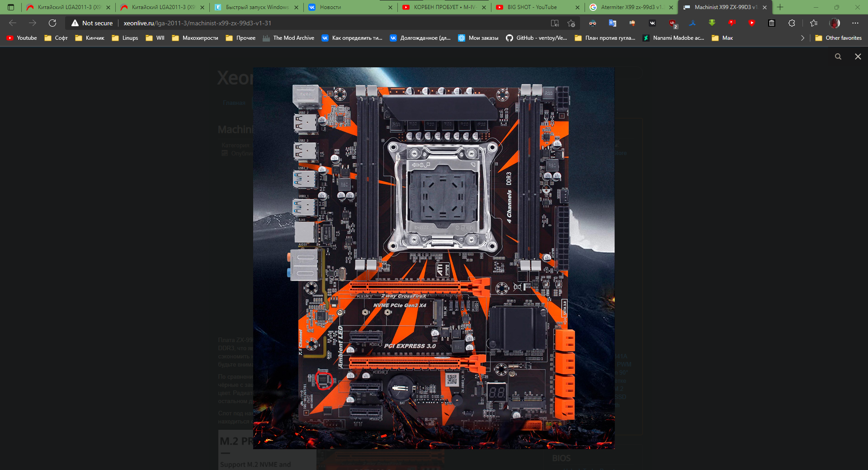Open the Google Translate extension

(x=613, y=23)
